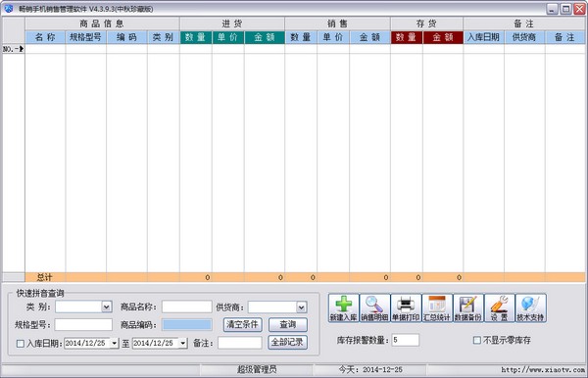
Task: Open the 汇总统计 summary statistics tool
Action: click(437, 307)
